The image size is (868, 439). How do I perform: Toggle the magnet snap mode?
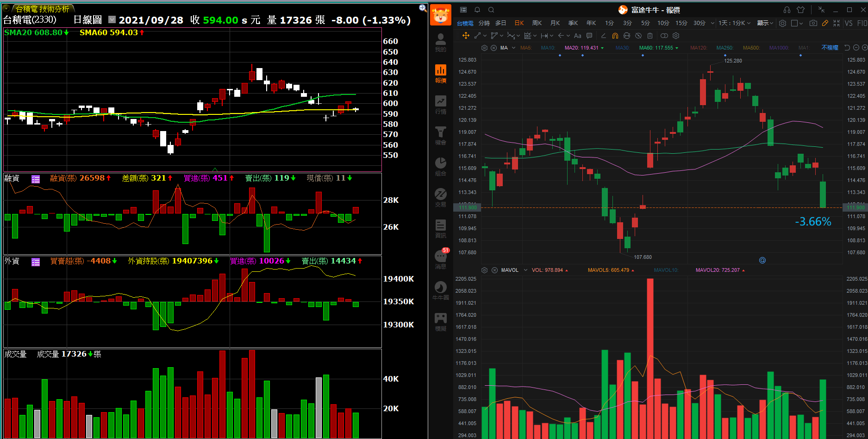tap(615, 36)
